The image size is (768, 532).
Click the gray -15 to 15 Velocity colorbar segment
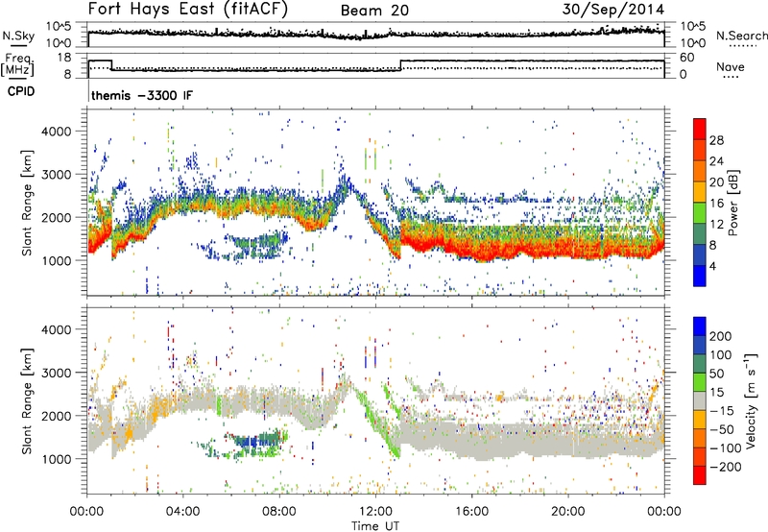(700, 401)
